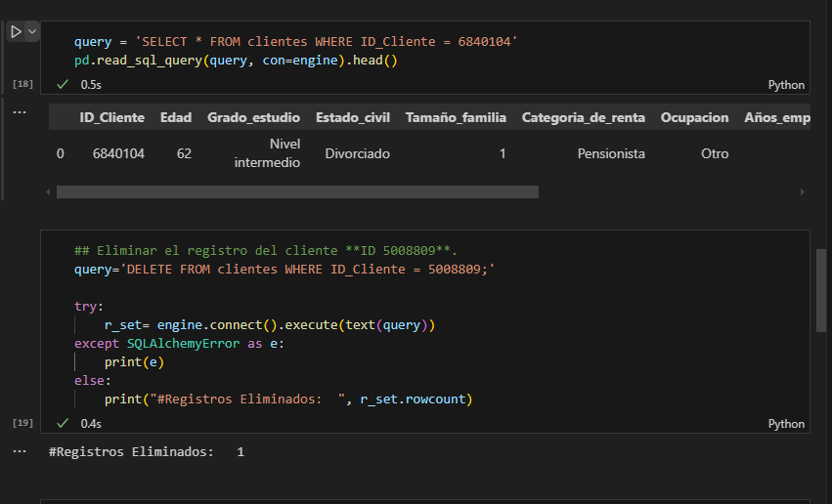Image resolution: width=832 pixels, height=504 pixels.
Task: Click the ID_Cliente column header
Action: click(x=112, y=117)
